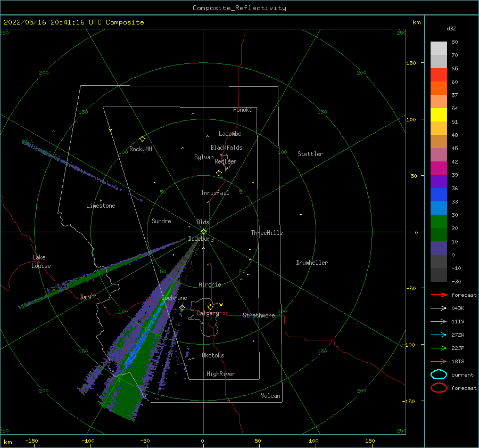The width and height of the screenshot is (479, 448).
Task: Click the Sundre town label
Action: [161, 221]
